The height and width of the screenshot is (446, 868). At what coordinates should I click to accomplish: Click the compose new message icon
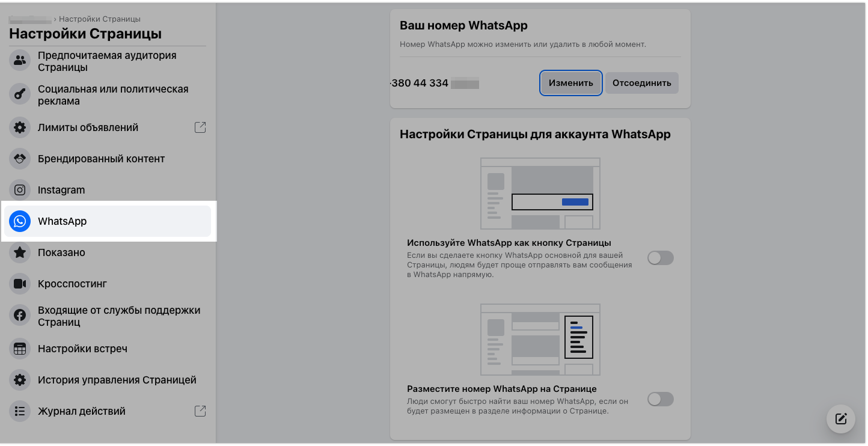(841, 419)
